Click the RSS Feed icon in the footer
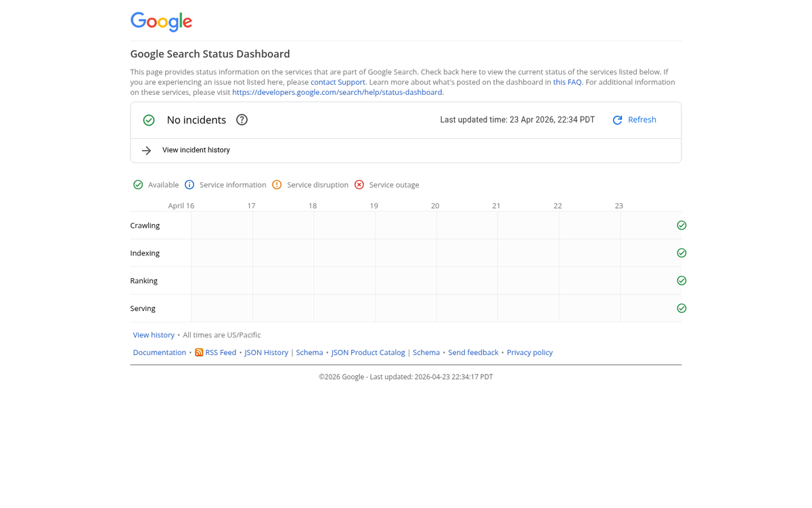The height and width of the screenshot is (508, 812). click(x=199, y=352)
